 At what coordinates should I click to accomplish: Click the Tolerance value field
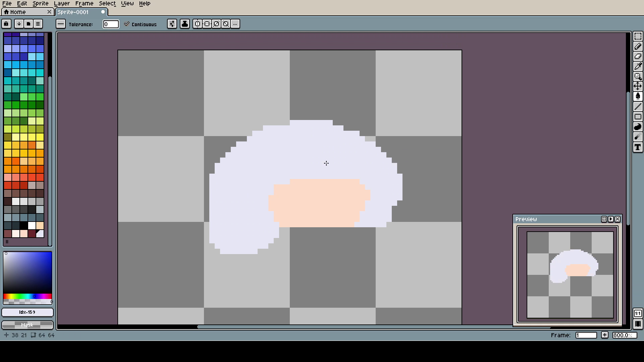(x=111, y=24)
